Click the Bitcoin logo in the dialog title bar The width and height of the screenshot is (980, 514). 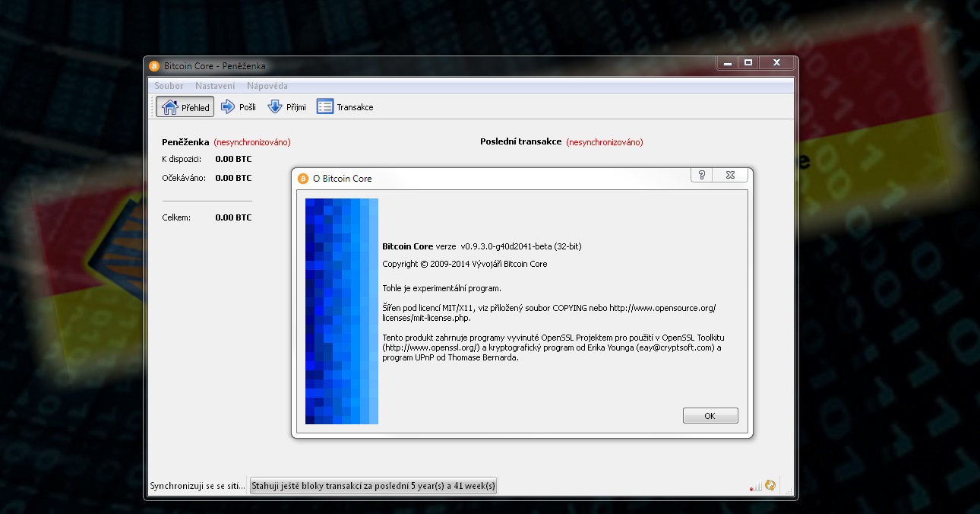pos(303,179)
